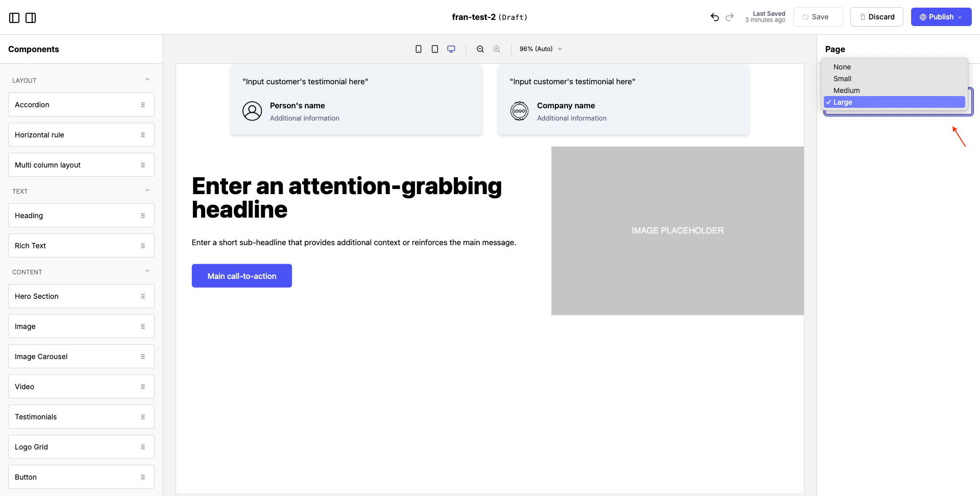Image resolution: width=980 pixels, height=496 pixels.
Task: Toggle the right sidebar panel icon
Action: (x=31, y=18)
